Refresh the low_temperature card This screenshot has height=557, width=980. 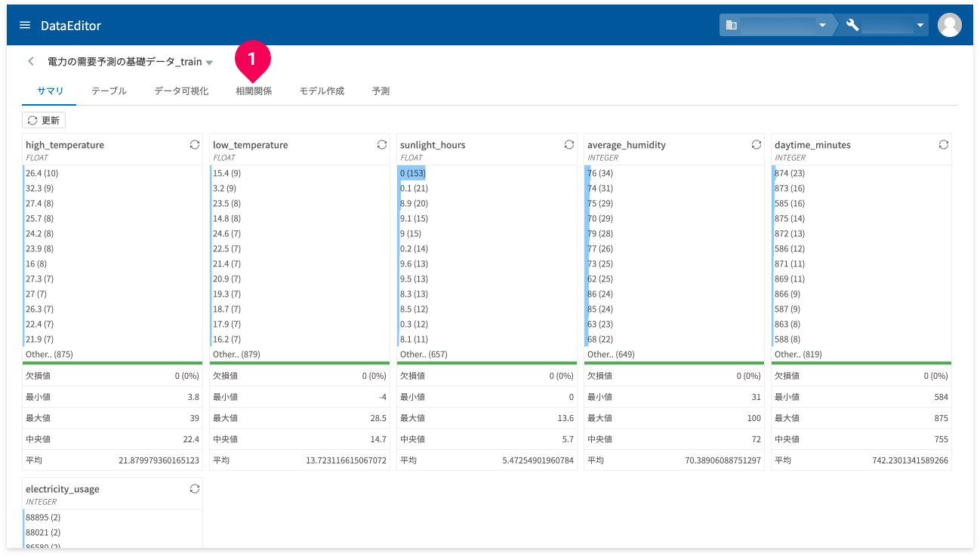pyautogui.click(x=381, y=145)
